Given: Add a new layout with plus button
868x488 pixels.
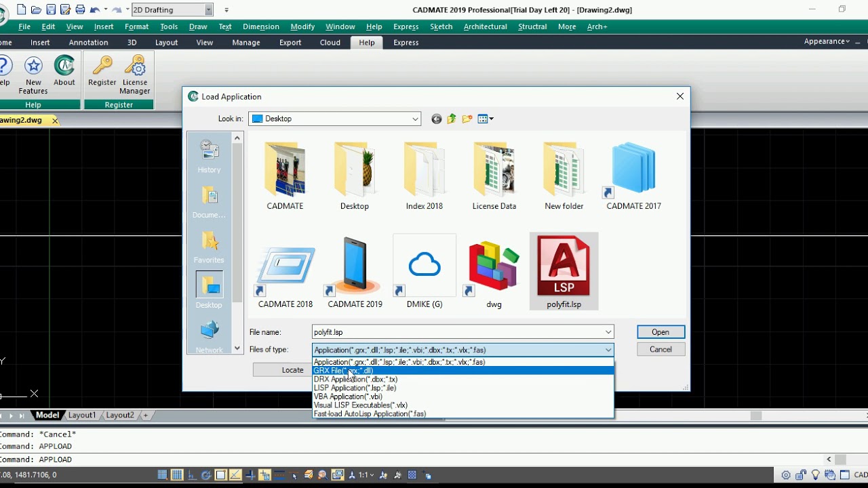Looking at the screenshot, I should coord(145,415).
